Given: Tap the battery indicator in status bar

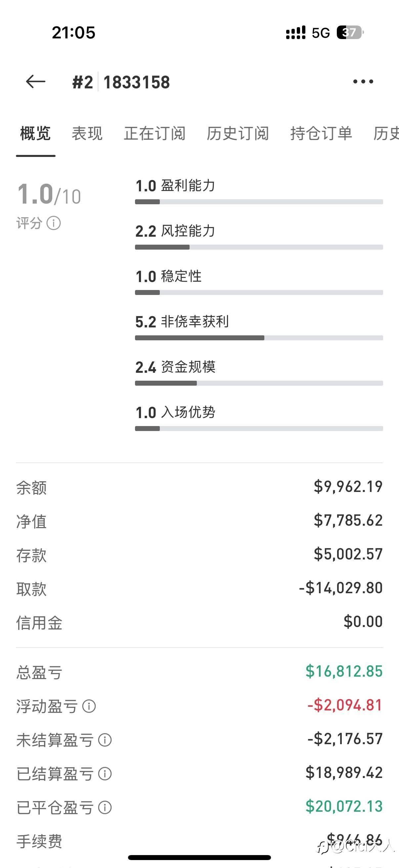Looking at the screenshot, I should [349, 33].
